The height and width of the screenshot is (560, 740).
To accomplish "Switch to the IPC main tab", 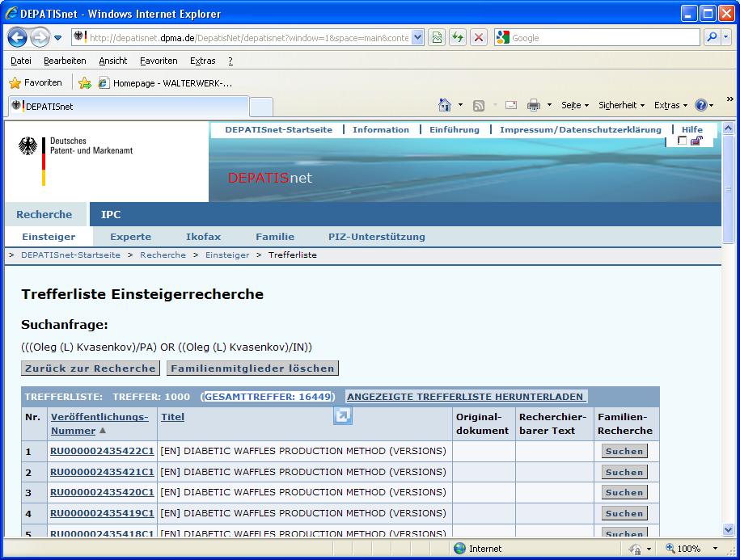I will tap(111, 214).
